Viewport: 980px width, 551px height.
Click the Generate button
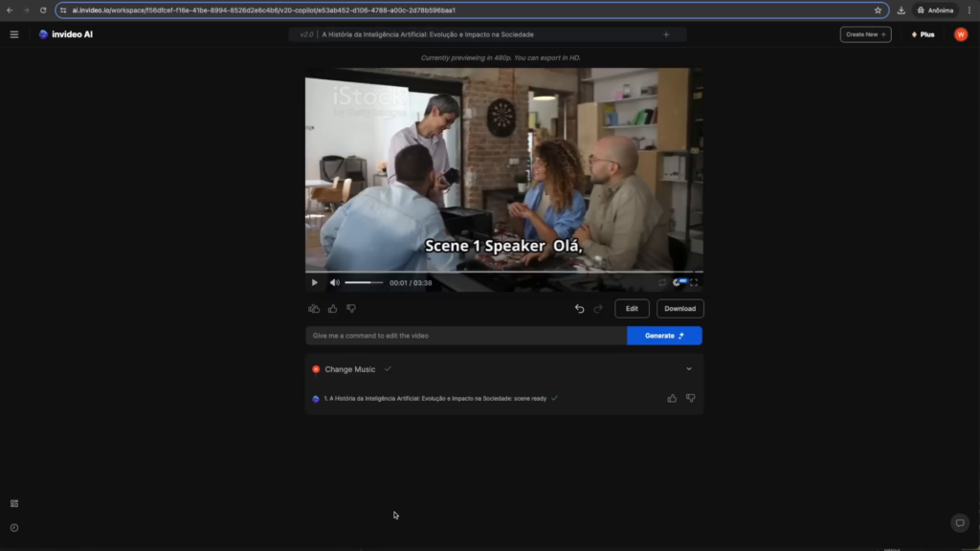[664, 336]
